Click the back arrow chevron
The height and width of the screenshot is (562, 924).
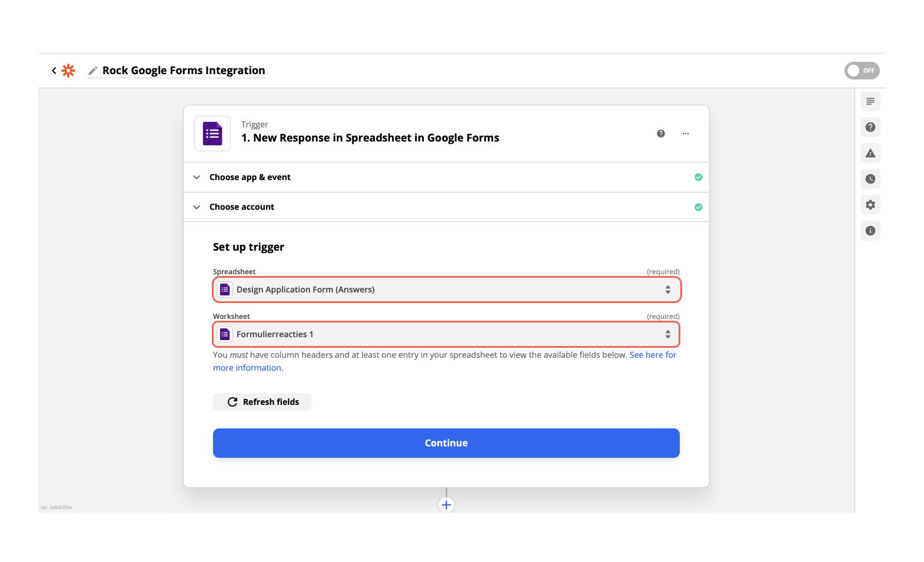(54, 71)
